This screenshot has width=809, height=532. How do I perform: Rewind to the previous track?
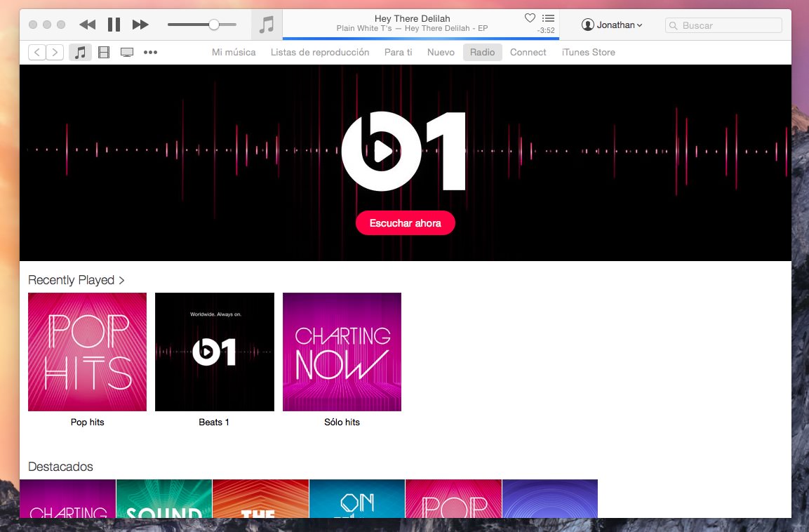tap(87, 25)
